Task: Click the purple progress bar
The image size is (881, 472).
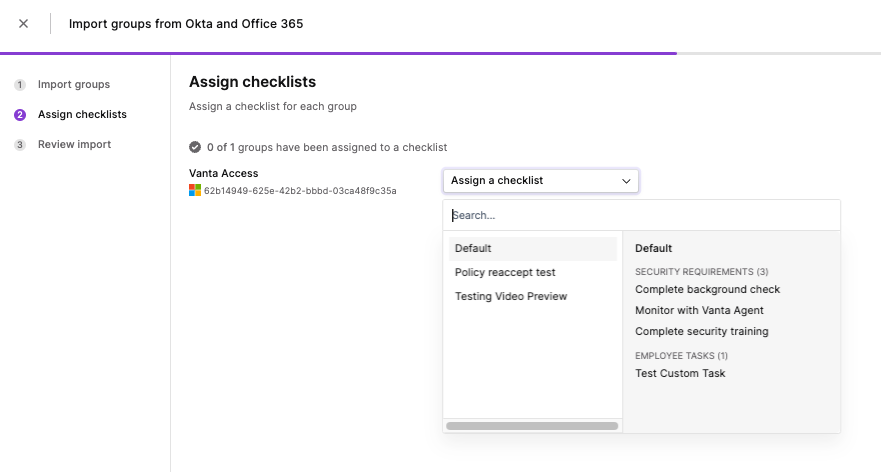Action: [338, 53]
